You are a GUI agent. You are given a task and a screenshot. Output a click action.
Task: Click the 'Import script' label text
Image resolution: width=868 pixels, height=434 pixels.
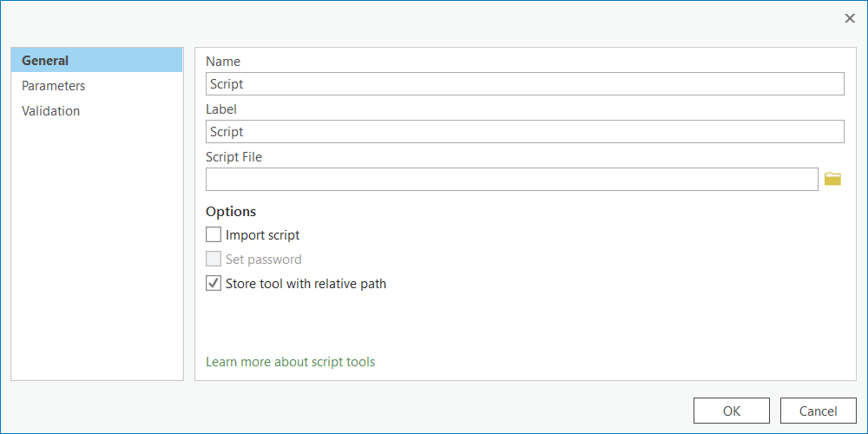(x=263, y=235)
